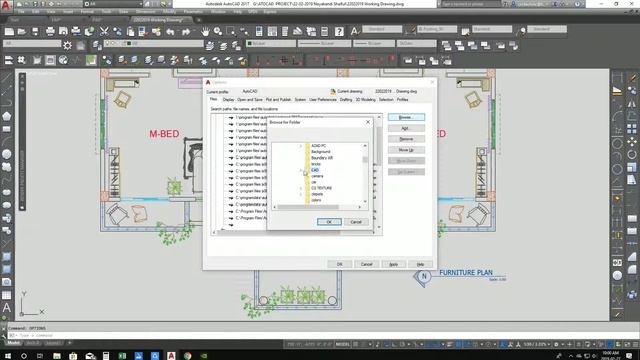The image size is (640, 360).
Task: Click the Table Style icon
Action: [x=465, y=31]
